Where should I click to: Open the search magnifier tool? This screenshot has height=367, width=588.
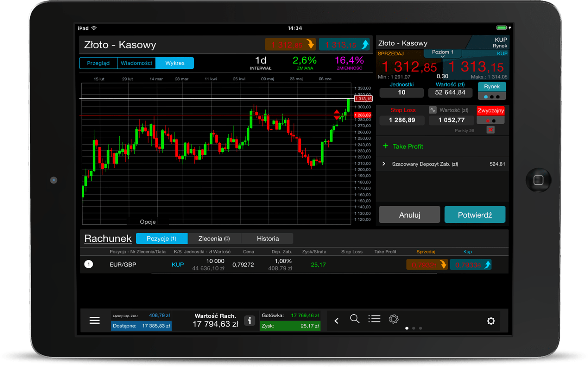tap(355, 319)
